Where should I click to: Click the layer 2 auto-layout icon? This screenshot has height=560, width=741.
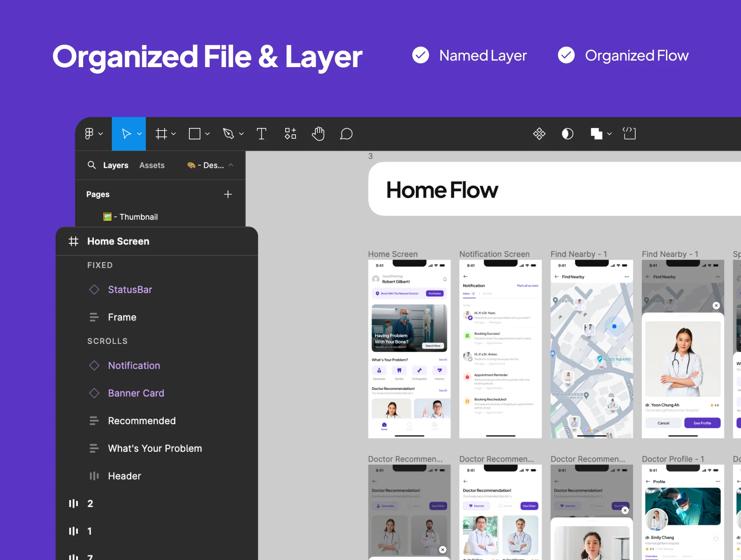[x=73, y=504]
